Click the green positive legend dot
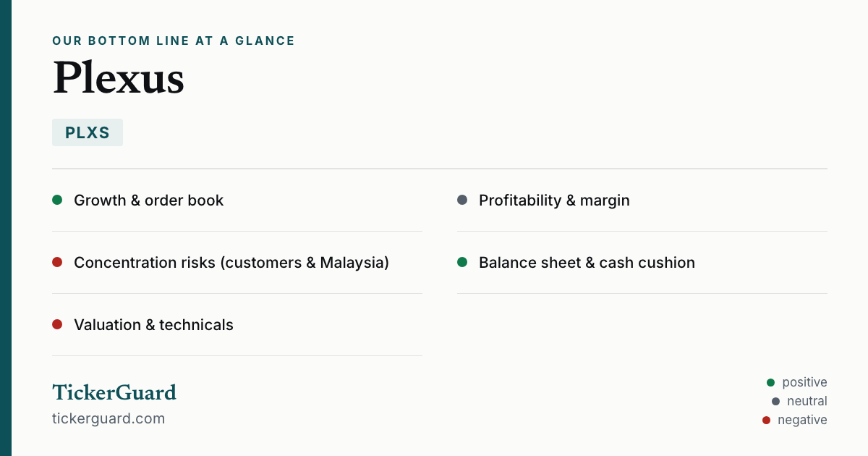This screenshot has width=868, height=456. (770, 382)
